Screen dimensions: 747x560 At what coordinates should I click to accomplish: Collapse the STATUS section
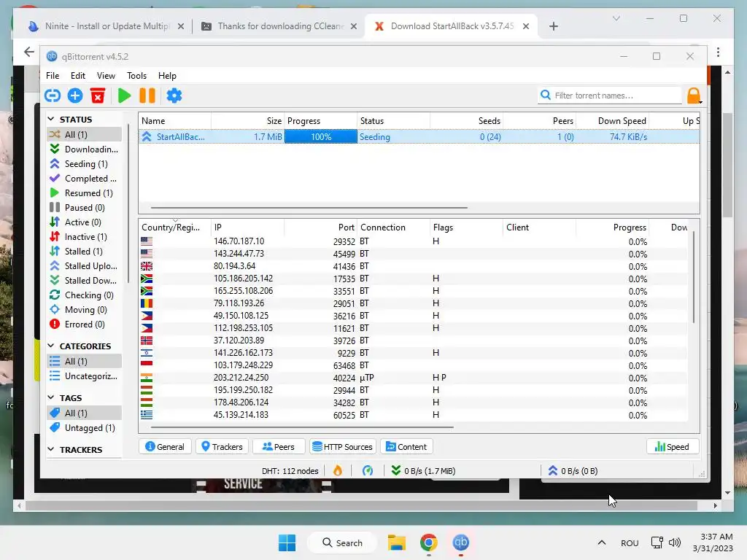[x=51, y=119]
